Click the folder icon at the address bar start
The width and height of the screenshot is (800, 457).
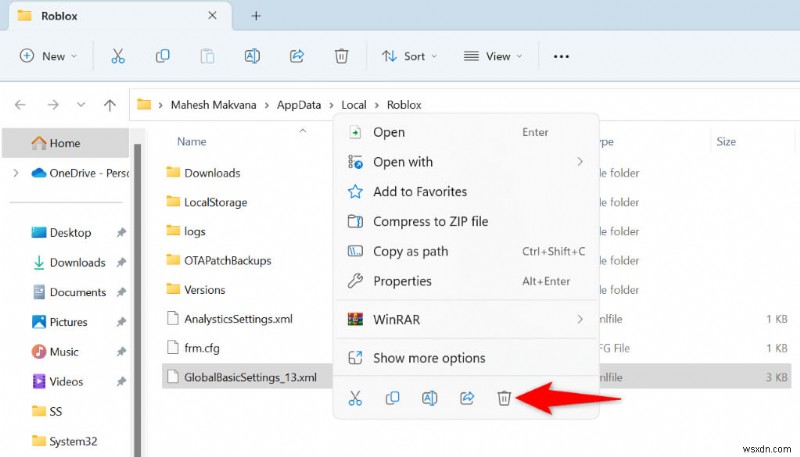pyautogui.click(x=144, y=105)
